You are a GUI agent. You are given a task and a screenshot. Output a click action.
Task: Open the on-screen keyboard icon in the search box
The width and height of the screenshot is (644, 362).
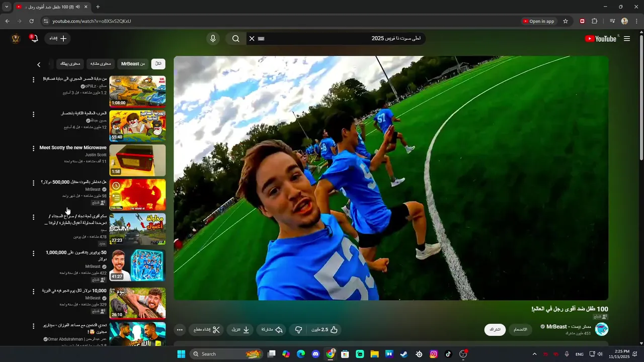(x=261, y=39)
